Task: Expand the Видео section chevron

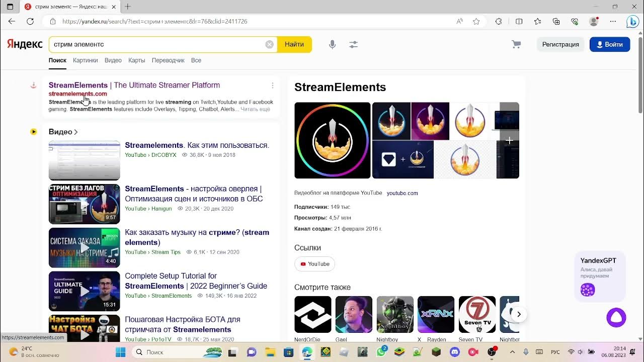Action: [x=76, y=132]
